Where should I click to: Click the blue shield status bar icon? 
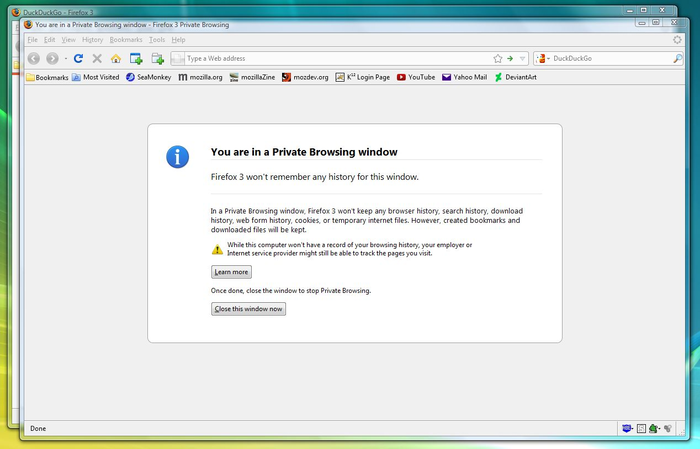627,428
